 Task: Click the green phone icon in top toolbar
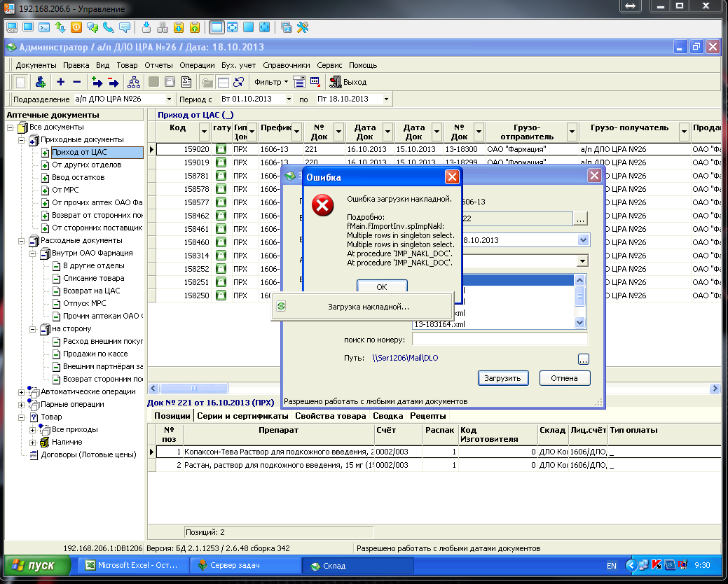108,27
